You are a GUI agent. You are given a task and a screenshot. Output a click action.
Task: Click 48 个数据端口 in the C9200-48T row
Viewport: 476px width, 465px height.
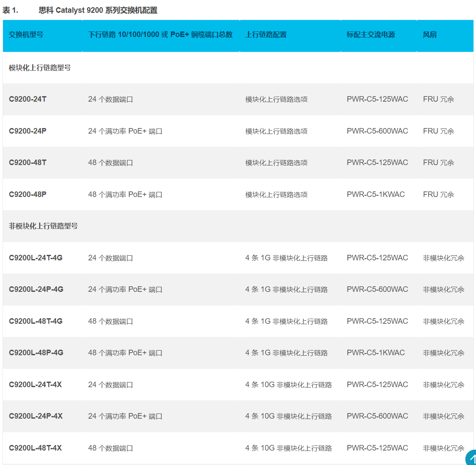pos(110,163)
